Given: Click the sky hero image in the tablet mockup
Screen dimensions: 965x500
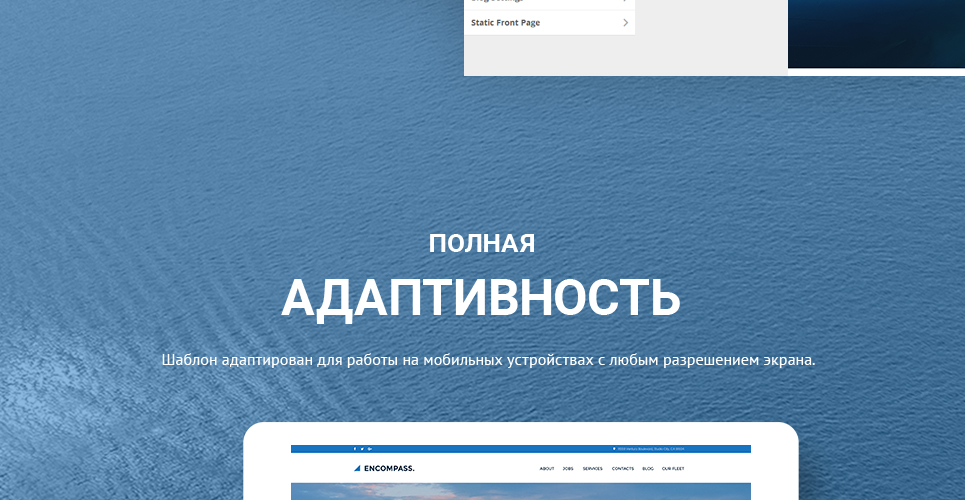Looking at the screenshot, I should pyautogui.click(x=521, y=491).
